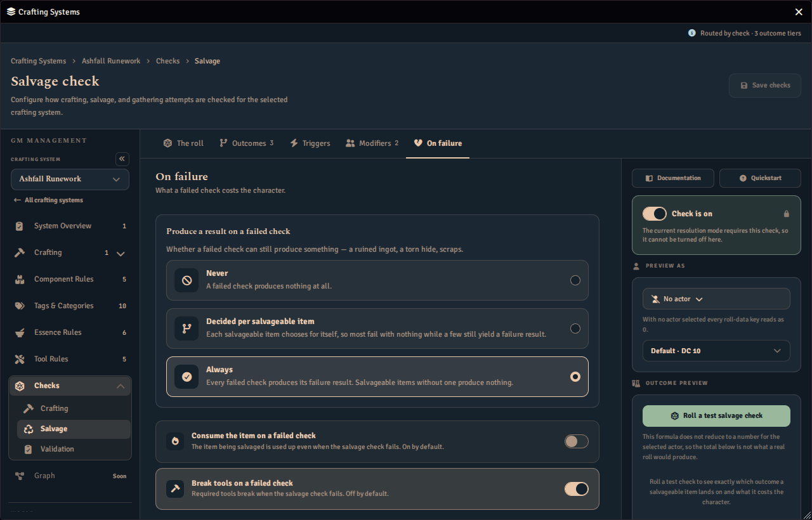The image size is (812, 520).
Task: Click the Crafting Systems stack icon in title bar
Action: click(11, 12)
